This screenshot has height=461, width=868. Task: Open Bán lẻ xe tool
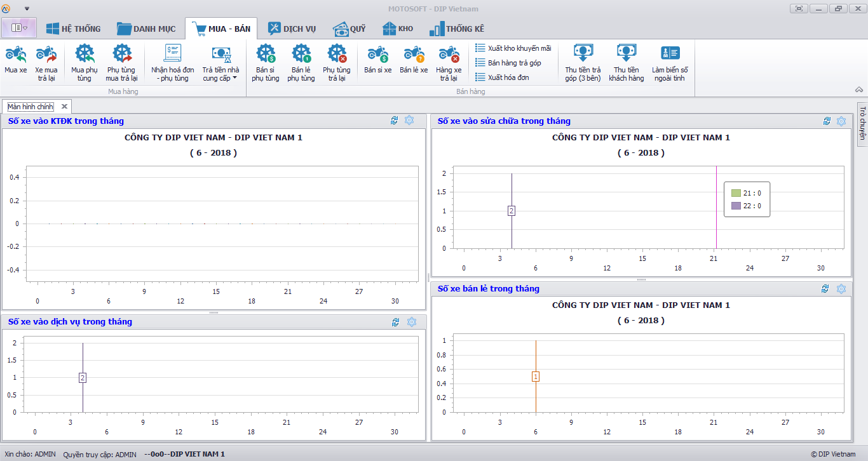pyautogui.click(x=414, y=54)
